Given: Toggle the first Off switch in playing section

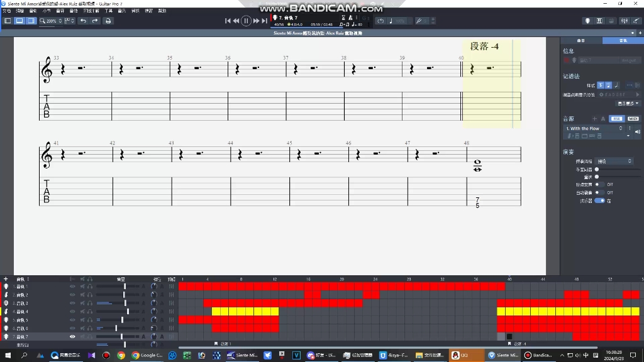Looking at the screenshot, I should pyautogui.click(x=599, y=185).
